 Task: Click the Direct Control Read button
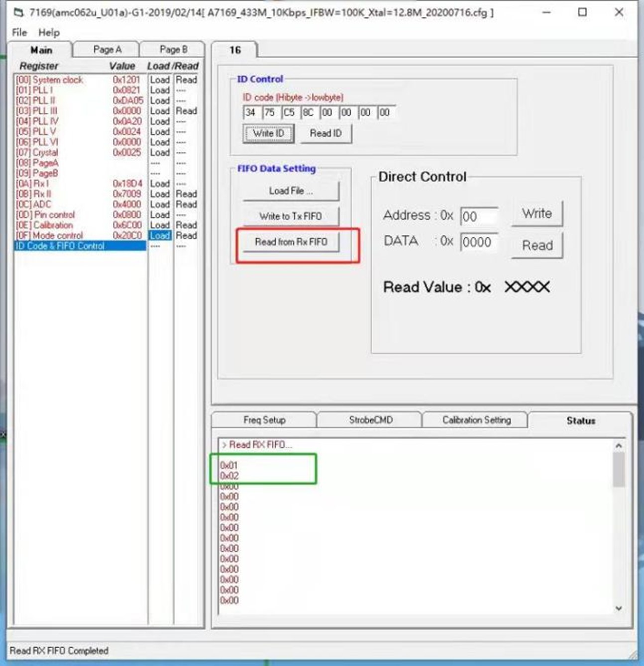pyautogui.click(x=537, y=246)
